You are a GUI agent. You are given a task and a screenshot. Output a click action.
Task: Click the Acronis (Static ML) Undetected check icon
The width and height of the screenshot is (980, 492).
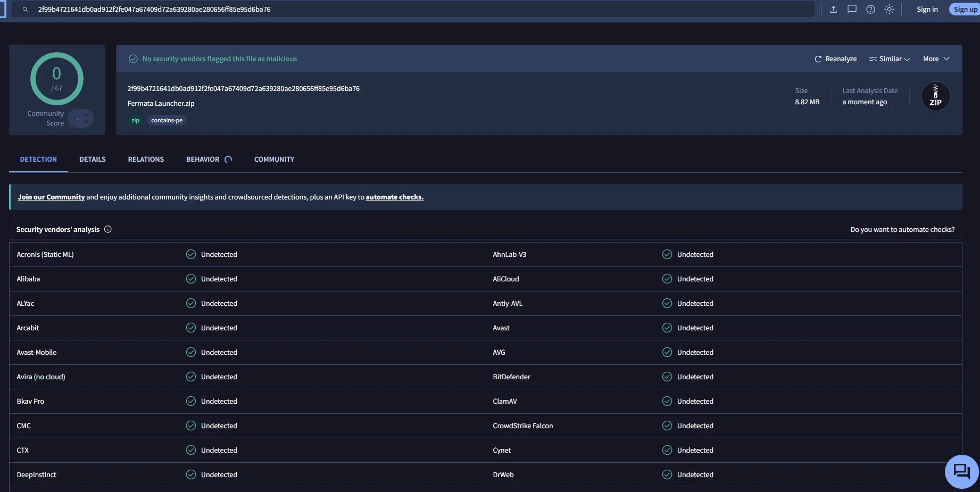(x=191, y=254)
